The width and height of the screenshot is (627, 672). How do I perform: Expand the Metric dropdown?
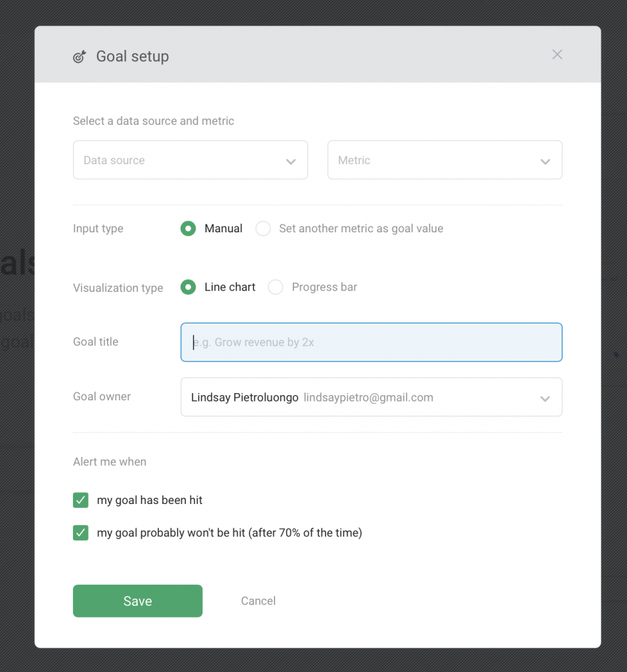tap(444, 160)
